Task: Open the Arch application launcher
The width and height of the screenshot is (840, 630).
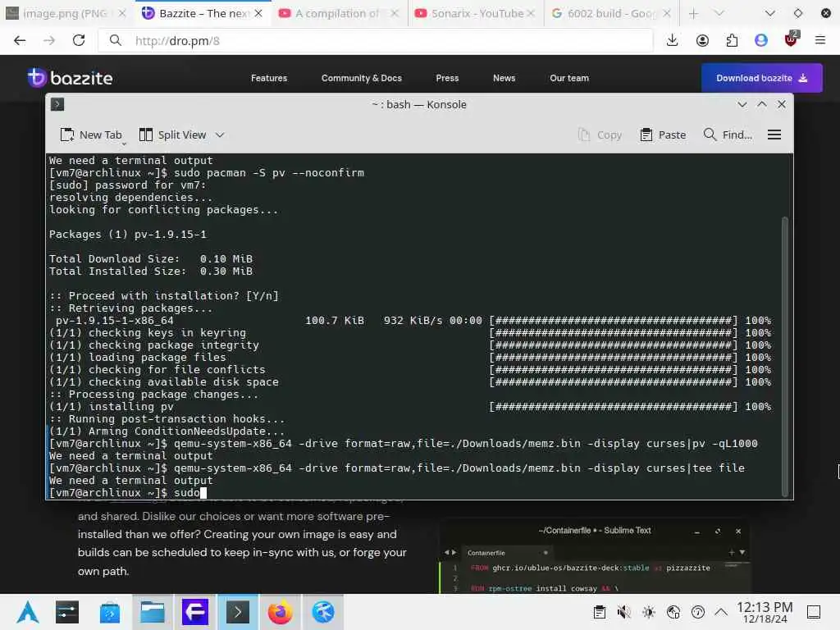Action: pyautogui.click(x=28, y=612)
